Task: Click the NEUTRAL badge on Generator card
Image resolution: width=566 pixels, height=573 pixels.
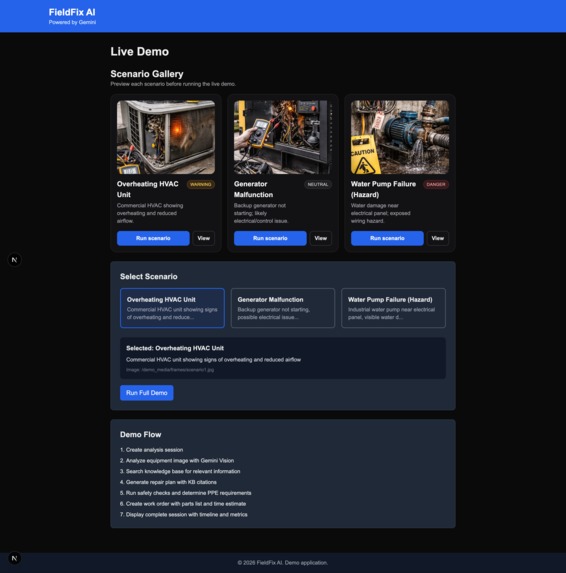Action: click(x=318, y=185)
